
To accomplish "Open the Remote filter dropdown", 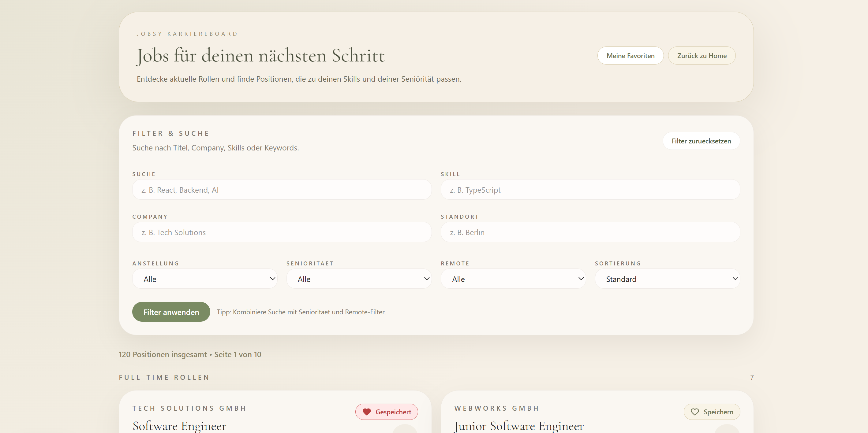I will point(513,279).
